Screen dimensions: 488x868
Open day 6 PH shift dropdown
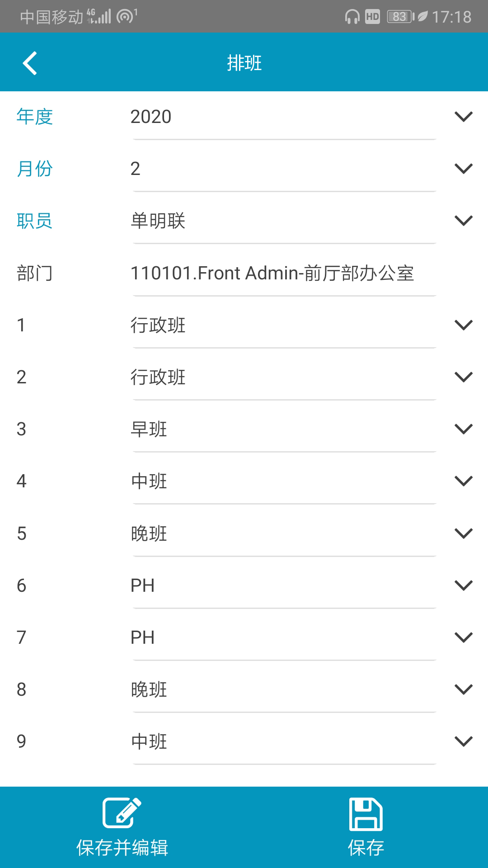tap(463, 585)
